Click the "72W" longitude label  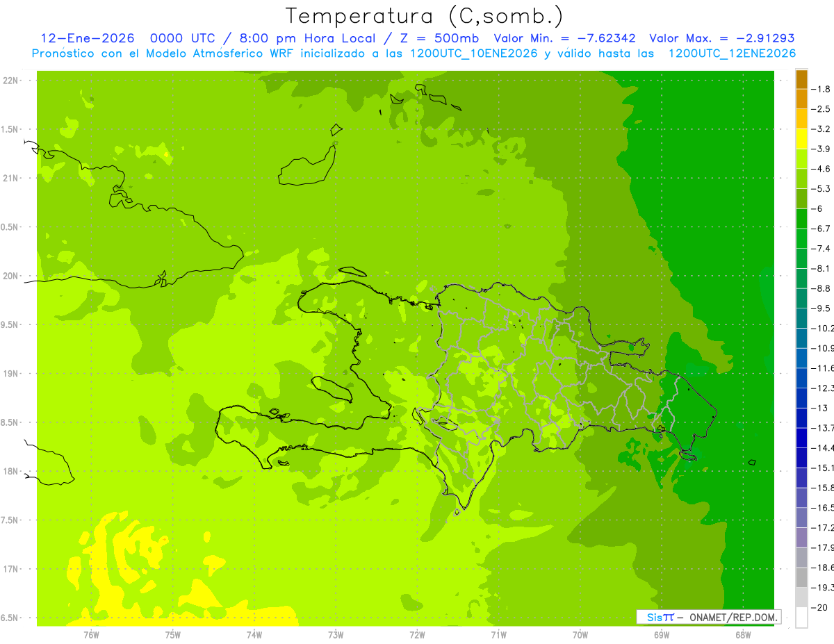(x=417, y=634)
